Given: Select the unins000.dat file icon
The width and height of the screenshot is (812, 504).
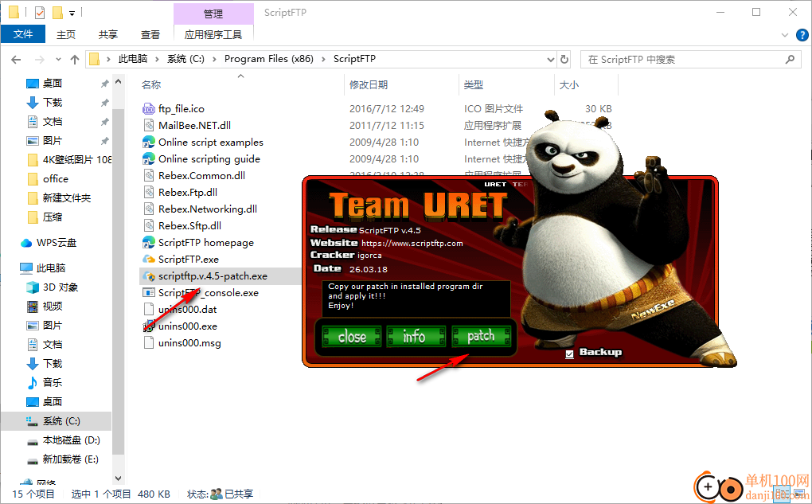Looking at the screenshot, I should click(x=149, y=309).
